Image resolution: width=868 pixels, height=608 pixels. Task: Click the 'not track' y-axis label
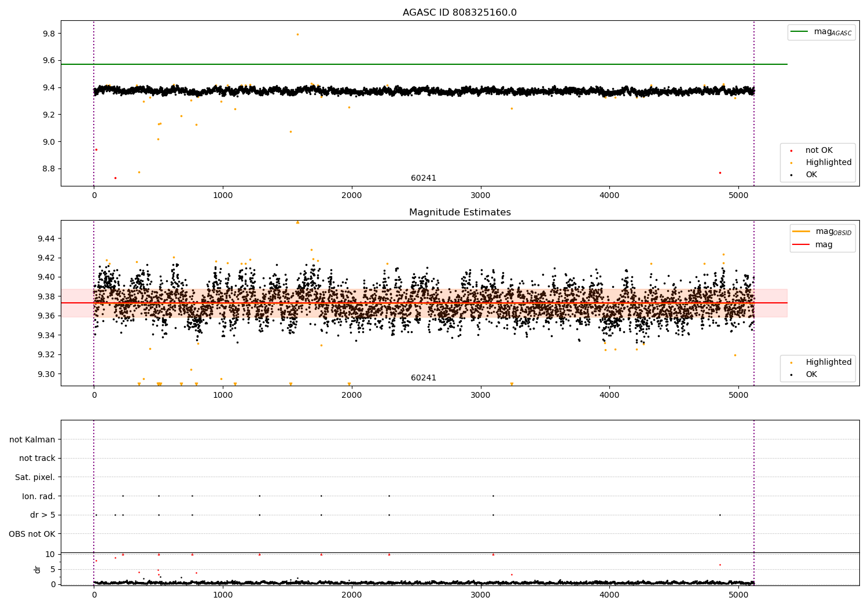pyautogui.click(x=37, y=458)
